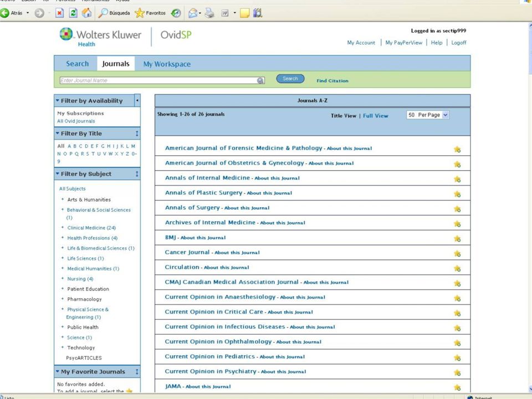Viewport: 532px width, 399px height.
Task: Click the Print icon in browser toolbar
Action: (x=209, y=13)
